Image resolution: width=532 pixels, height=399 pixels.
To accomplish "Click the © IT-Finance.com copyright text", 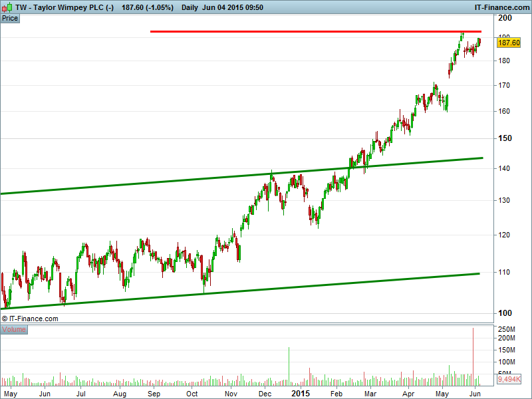I will [30, 319].
